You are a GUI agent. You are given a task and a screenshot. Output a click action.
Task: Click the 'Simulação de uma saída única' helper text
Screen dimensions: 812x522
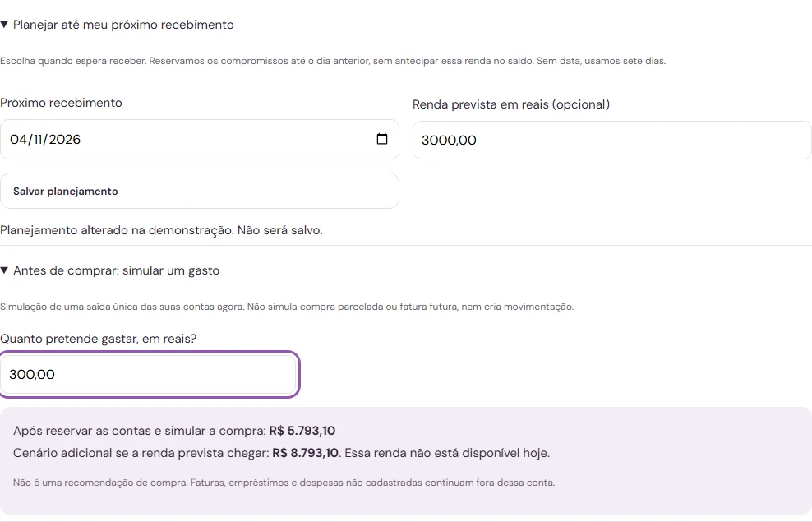click(287, 307)
